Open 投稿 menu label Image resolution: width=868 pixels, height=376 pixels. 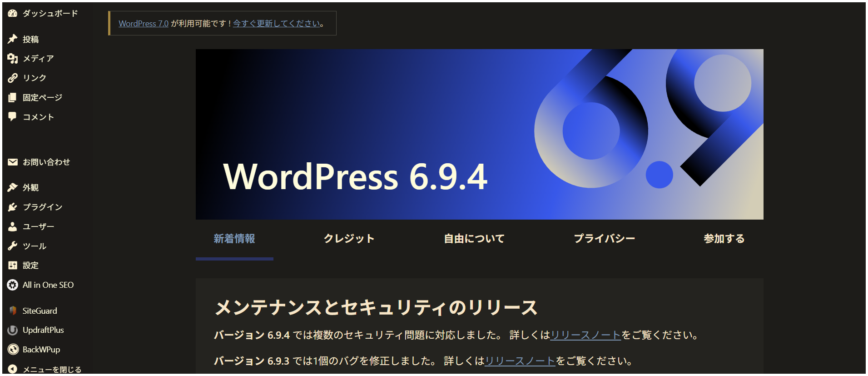point(31,39)
